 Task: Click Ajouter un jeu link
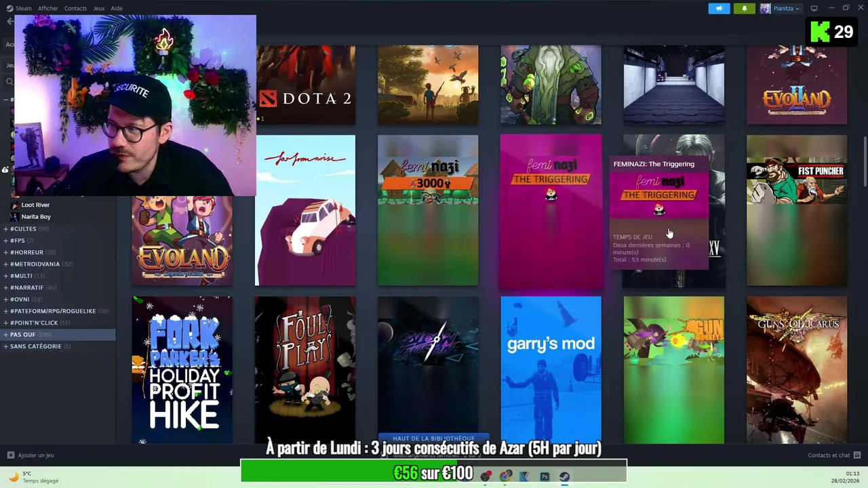pos(36,455)
